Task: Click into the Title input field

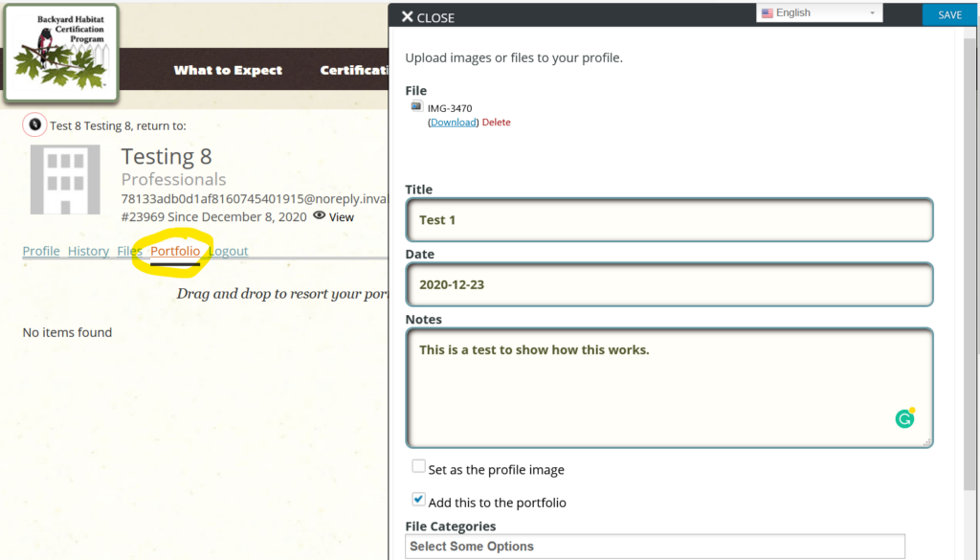Action: (x=669, y=220)
